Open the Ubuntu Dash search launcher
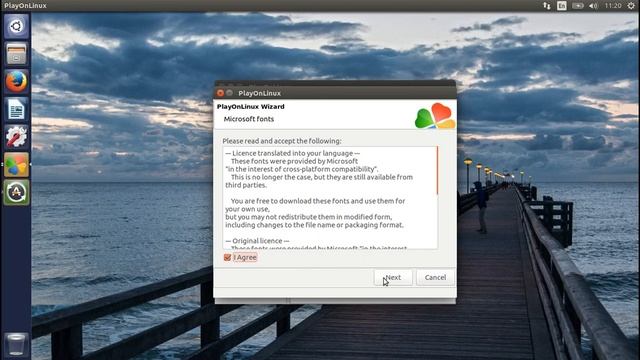The height and width of the screenshot is (360, 640). [16, 26]
